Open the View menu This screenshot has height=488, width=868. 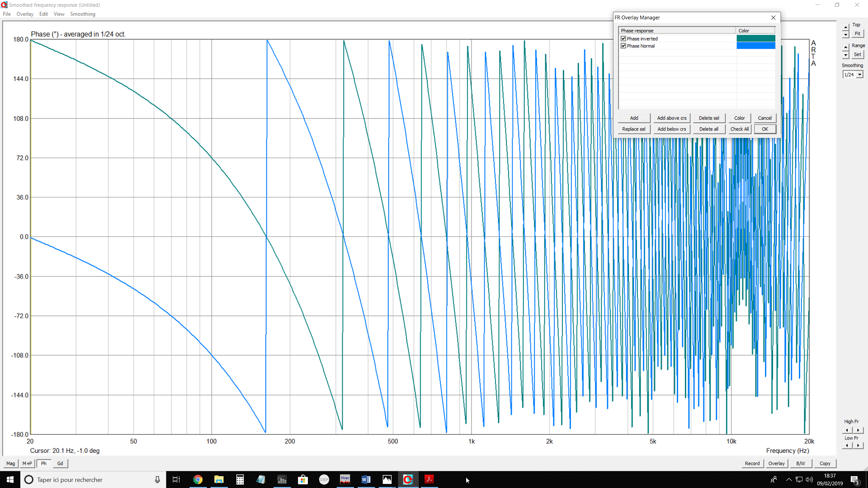click(x=59, y=14)
